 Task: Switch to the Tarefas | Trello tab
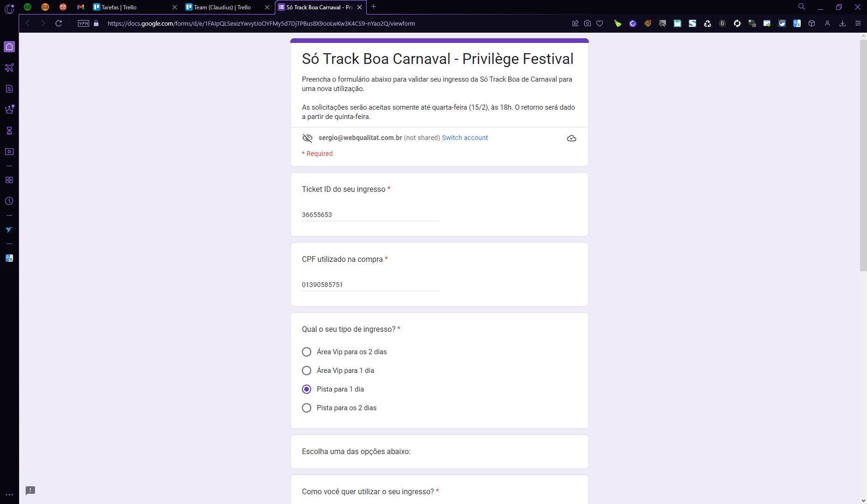click(x=134, y=7)
